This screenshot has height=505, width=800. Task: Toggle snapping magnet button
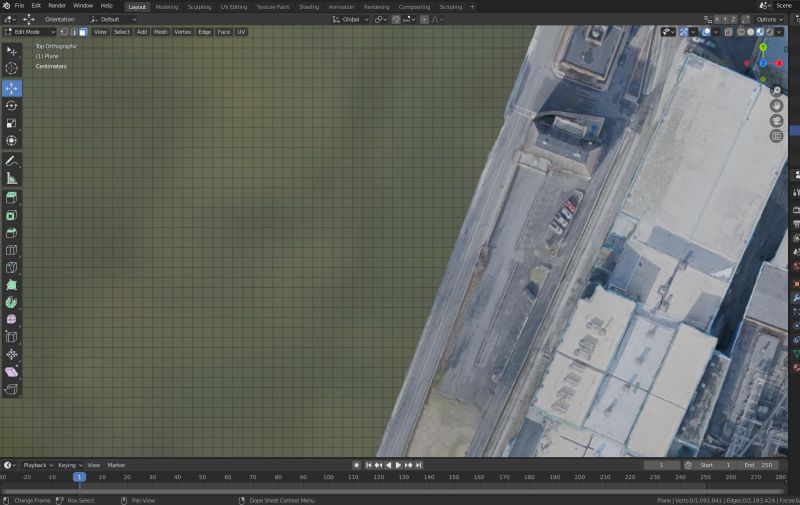[396, 19]
